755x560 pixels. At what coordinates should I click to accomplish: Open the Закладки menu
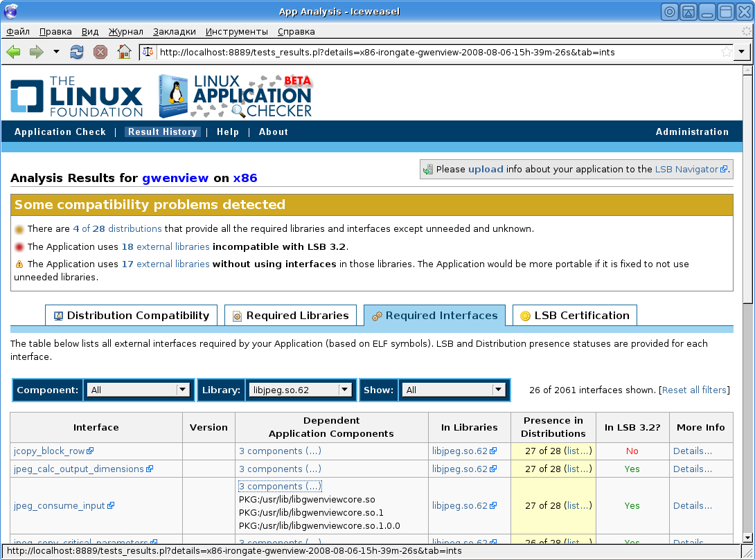[x=175, y=31]
